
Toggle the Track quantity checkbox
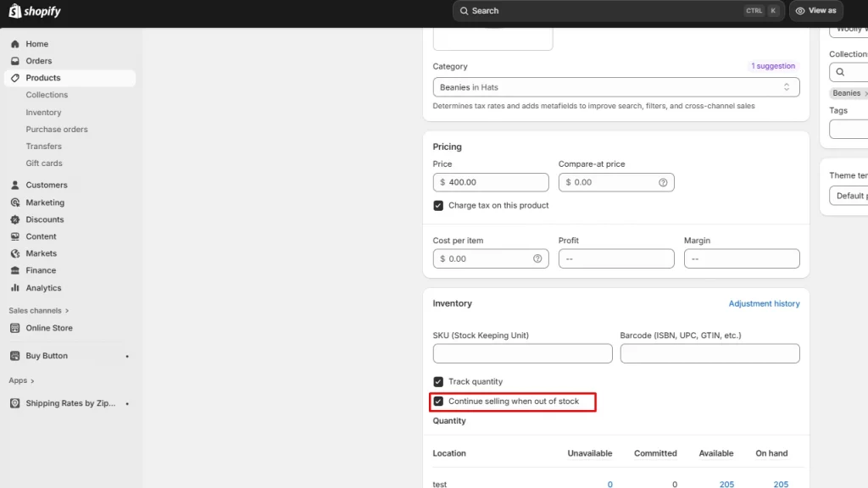coord(438,381)
